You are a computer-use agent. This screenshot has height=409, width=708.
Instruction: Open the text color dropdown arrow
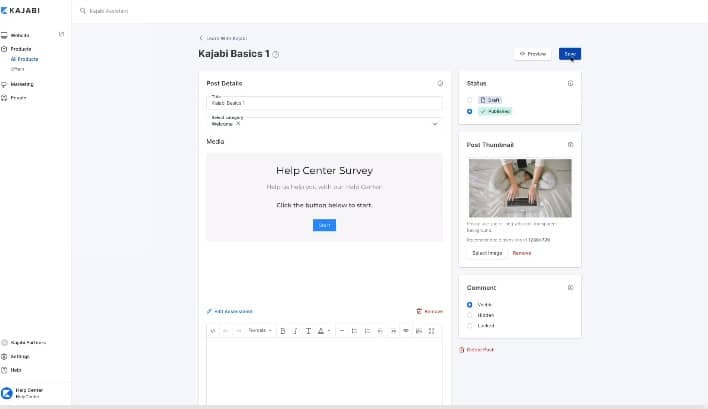329,331
